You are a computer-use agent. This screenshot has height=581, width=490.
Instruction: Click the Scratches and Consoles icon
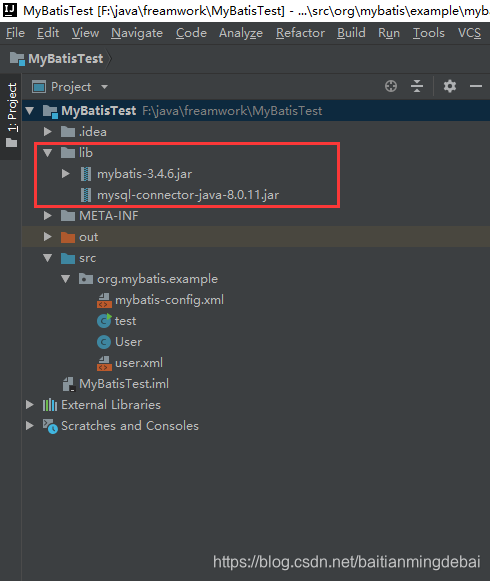(50, 426)
